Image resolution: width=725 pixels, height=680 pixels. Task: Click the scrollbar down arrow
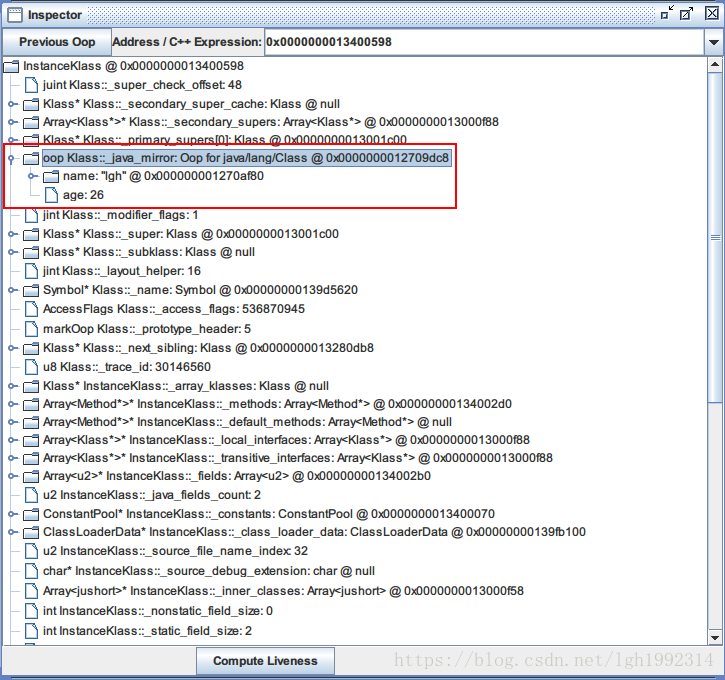click(x=715, y=638)
